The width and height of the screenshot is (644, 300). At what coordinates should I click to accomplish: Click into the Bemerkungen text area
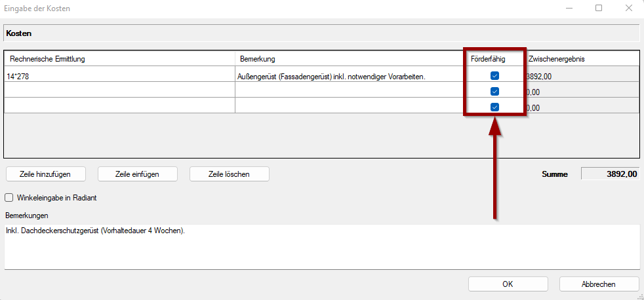[321, 249]
